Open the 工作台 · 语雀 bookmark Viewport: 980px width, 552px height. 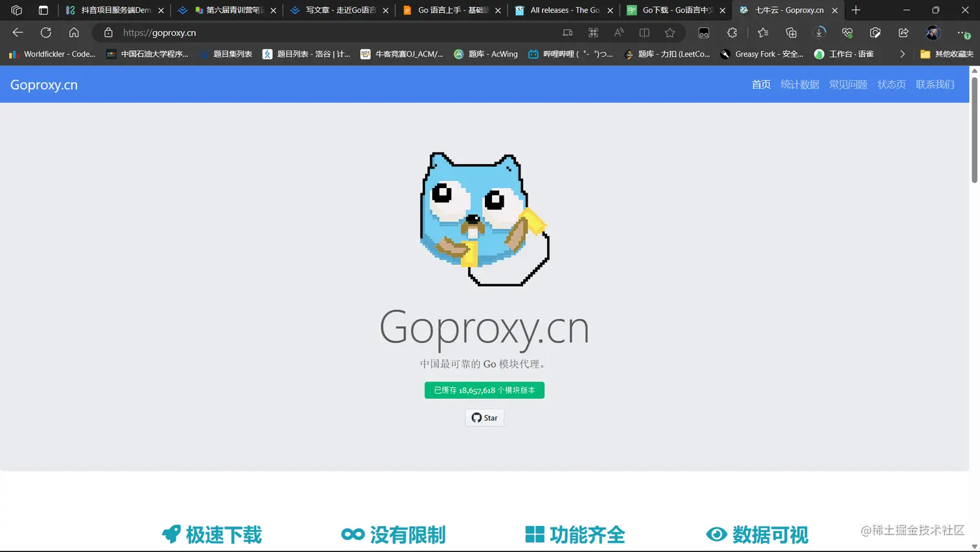click(x=845, y=54)
